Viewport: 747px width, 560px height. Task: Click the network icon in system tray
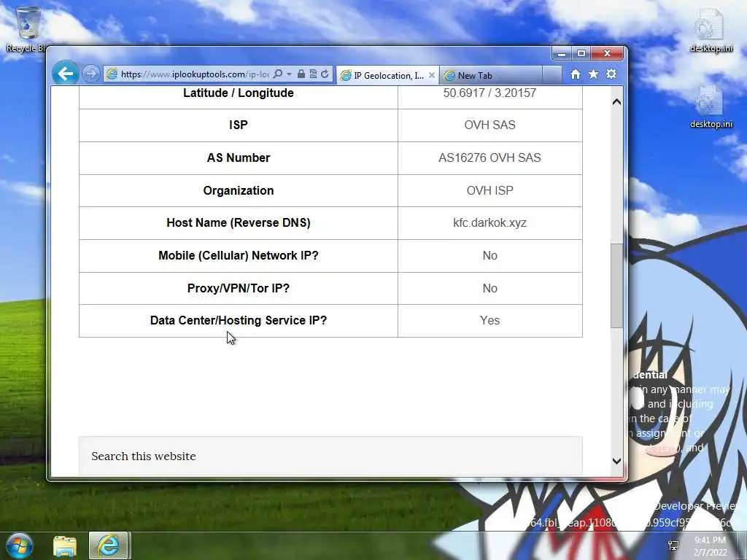pos(673,545)
